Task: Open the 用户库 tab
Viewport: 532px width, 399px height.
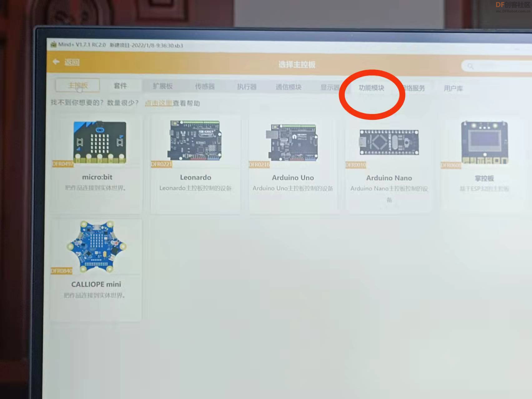Action: 453,88
